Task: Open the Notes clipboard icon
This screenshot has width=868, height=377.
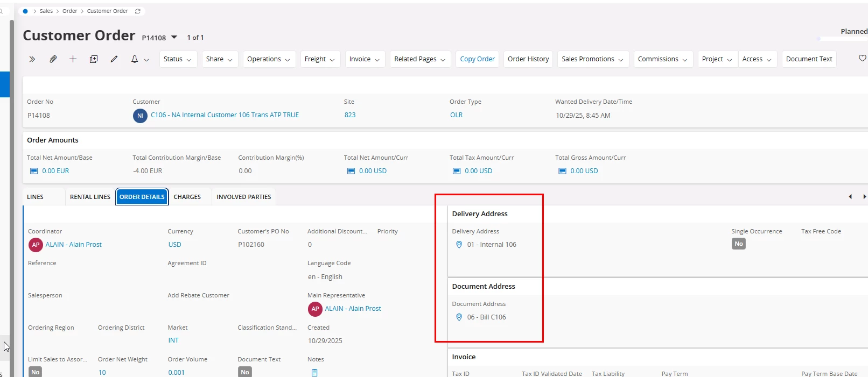Action: [314, 372]
